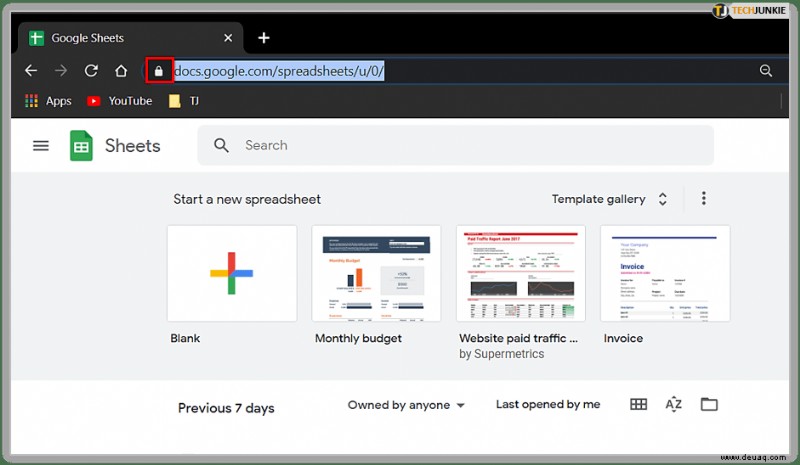Click the Blank label text
The width and height of the screenshot is (800, 465).
point(185,338)
